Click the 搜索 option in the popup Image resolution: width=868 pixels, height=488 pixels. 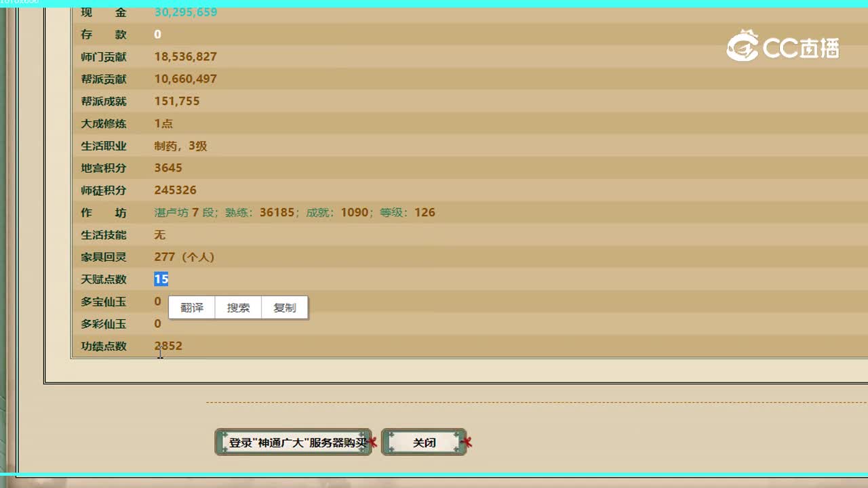pos(238,308)
